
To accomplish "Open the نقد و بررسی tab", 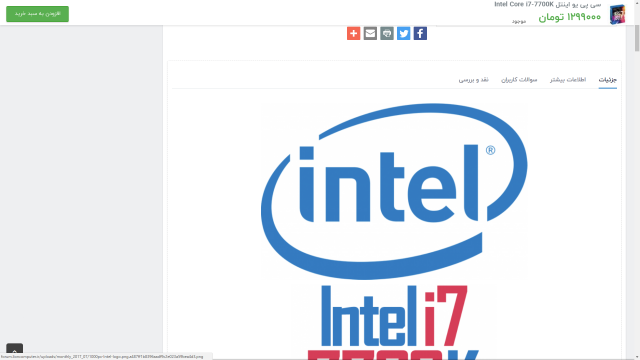I will click(x=473, y=80).
